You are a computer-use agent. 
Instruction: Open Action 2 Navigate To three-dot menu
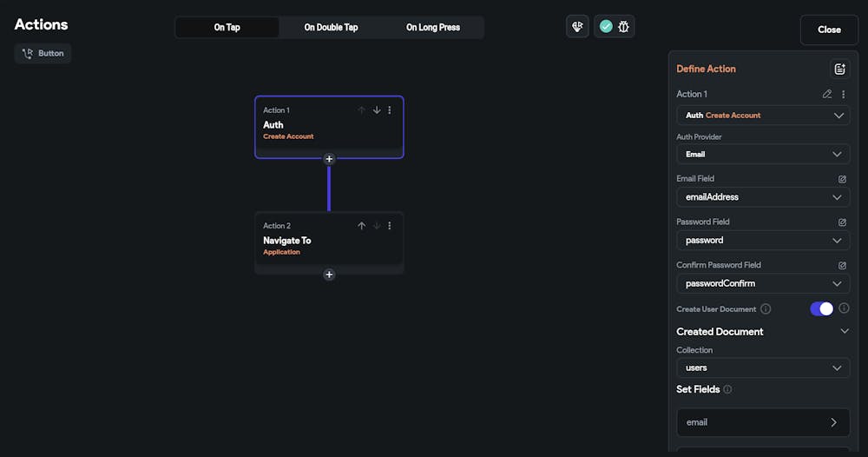(390, 225)
